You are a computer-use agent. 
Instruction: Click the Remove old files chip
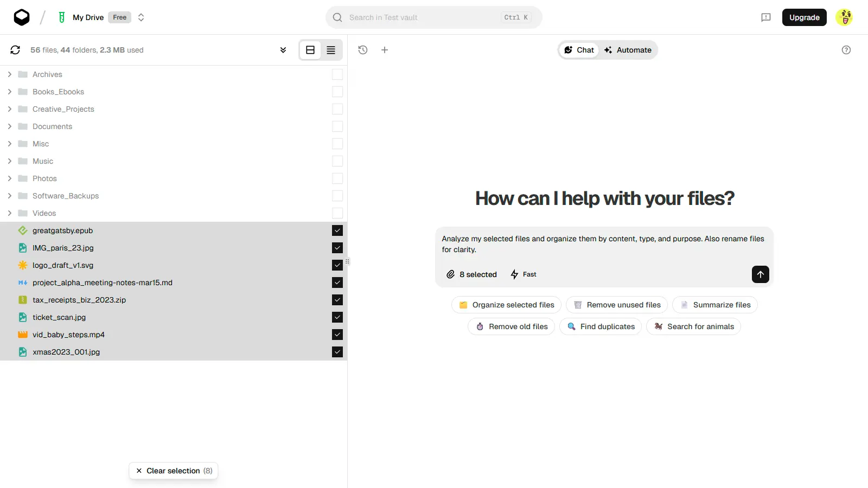pos(512,326)
